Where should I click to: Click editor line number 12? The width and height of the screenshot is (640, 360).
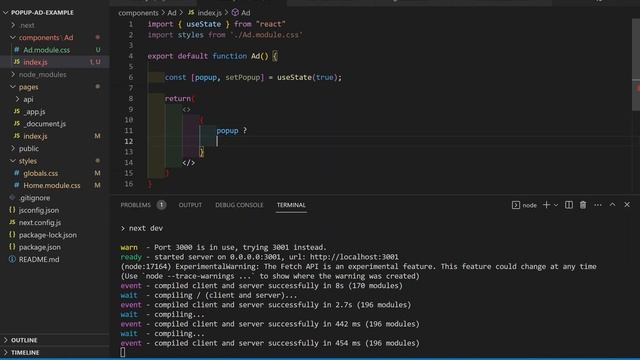129,141
